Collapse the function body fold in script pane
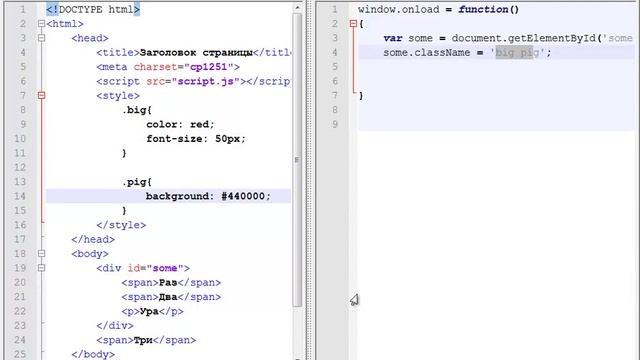 (353, 24)
